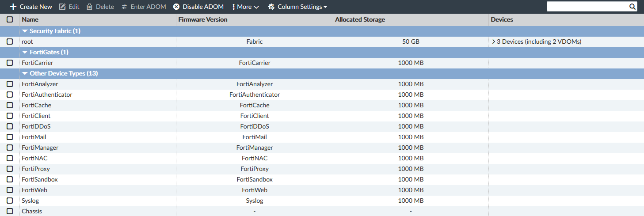Click the Delete trash icon
This screenshot has width=644, height=216.
90,7
